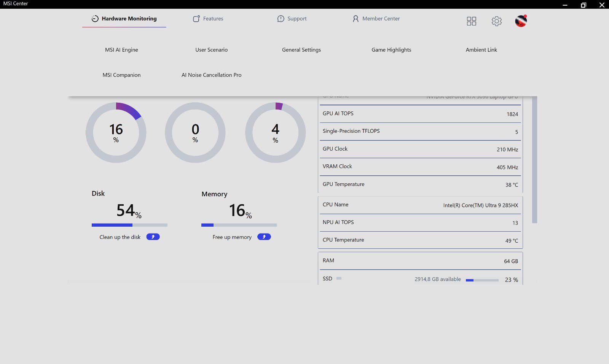Click the 54% disk usage value
This screenshot has height=364, width=609.
pyautogui.click(x=129, y=211)
